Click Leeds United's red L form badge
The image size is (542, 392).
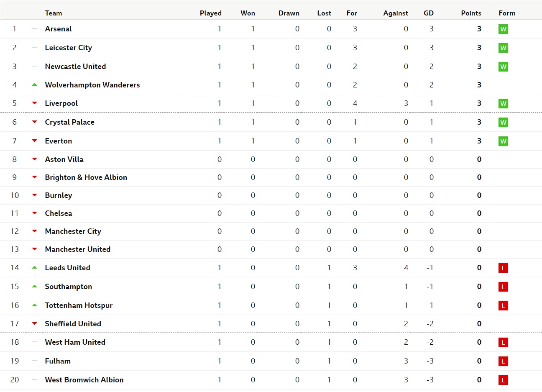[x=503, y=268]
